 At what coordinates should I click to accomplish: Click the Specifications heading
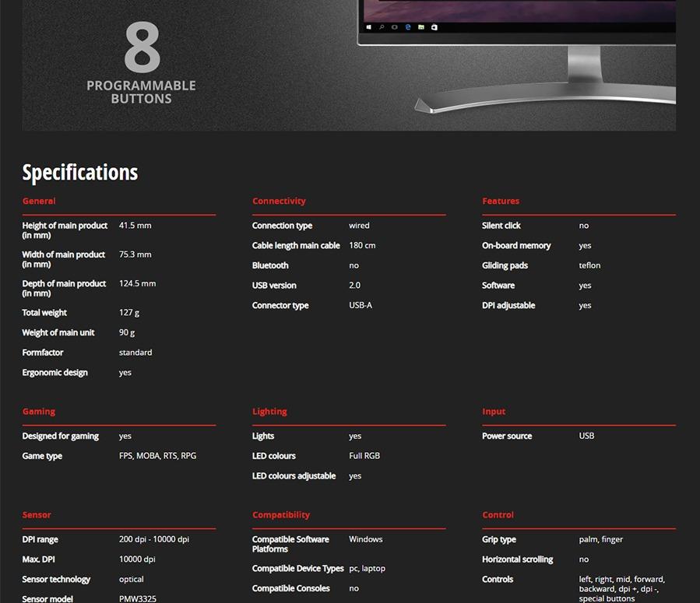click(x=80, y=172)
